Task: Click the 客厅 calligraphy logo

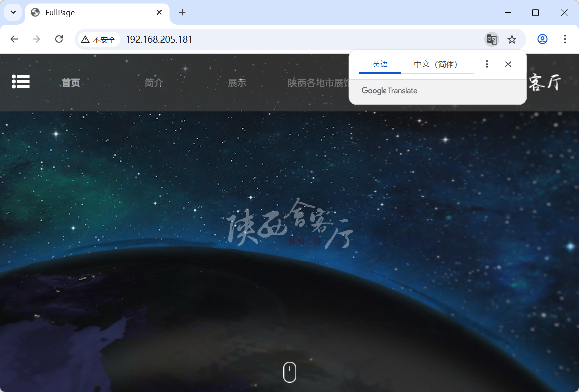Action: pyautogui.click(x=545, y=82)
